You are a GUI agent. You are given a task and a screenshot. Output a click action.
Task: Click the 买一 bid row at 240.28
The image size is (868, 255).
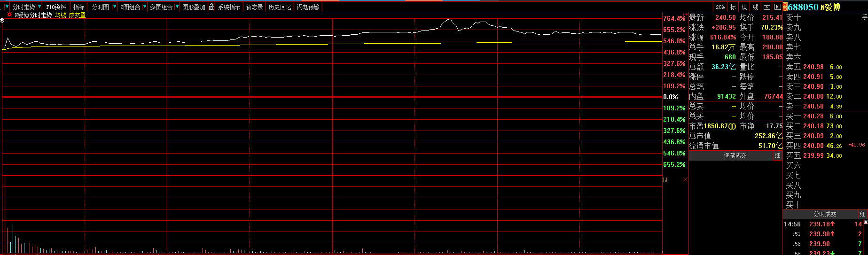pyautogui.click(x=814, y=116)
